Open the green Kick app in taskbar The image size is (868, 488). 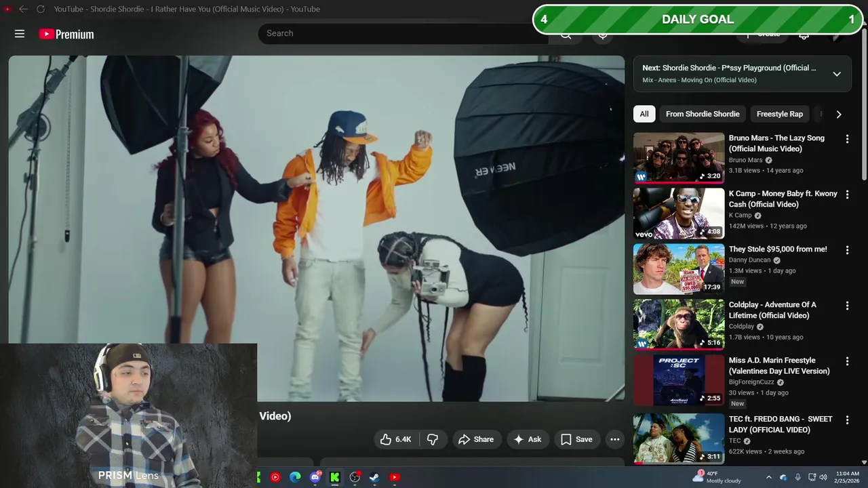pos(335,477)
